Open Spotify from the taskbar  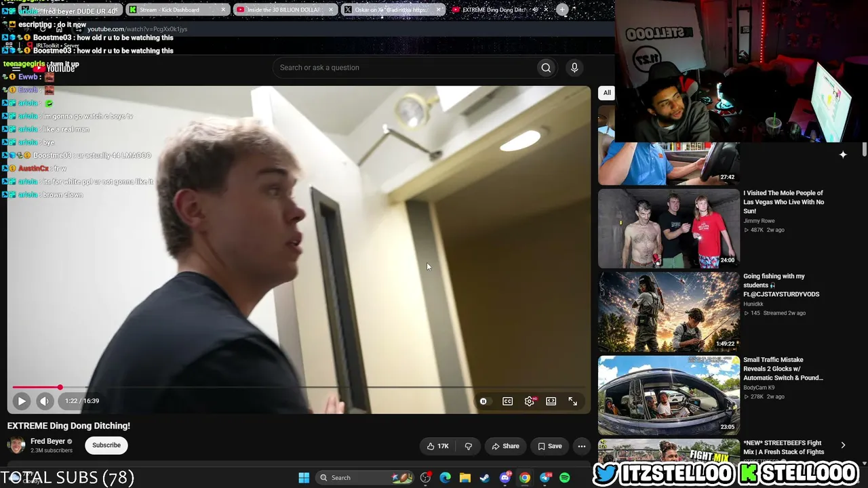pyautogui.click(x=565, y=478)
